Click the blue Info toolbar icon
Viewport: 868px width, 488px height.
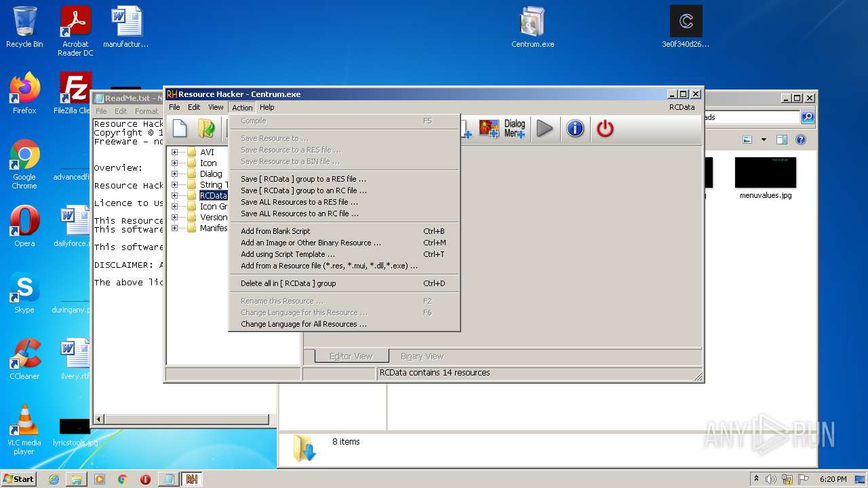tap(575, 128)
